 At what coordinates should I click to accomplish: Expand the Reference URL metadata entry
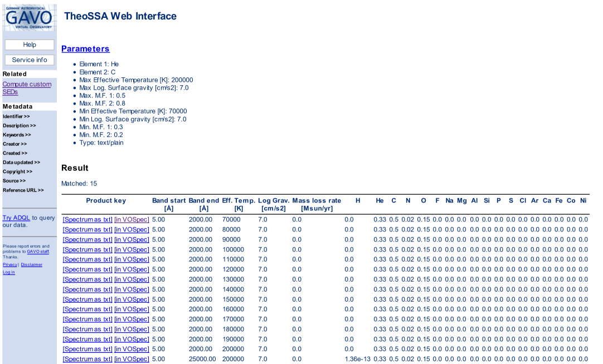click(x=23, y=190)
